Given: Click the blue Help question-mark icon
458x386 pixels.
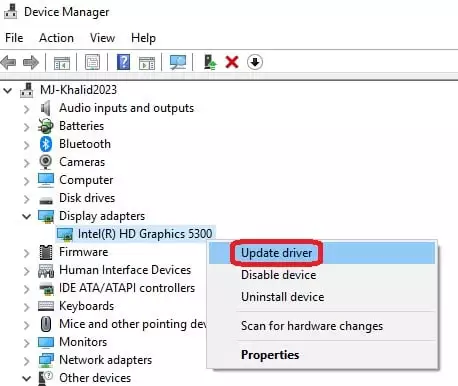Looking at the screenshot, I should [x=123, y=62].
